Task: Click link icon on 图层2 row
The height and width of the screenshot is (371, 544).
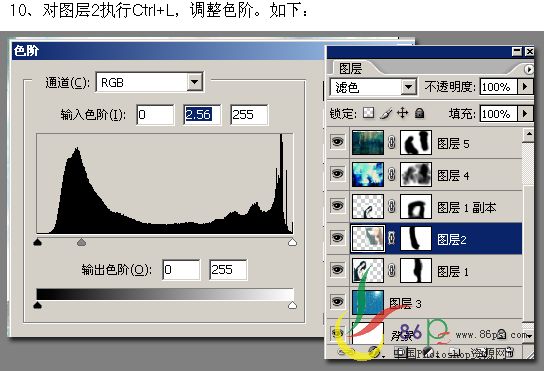Action: 392,238
